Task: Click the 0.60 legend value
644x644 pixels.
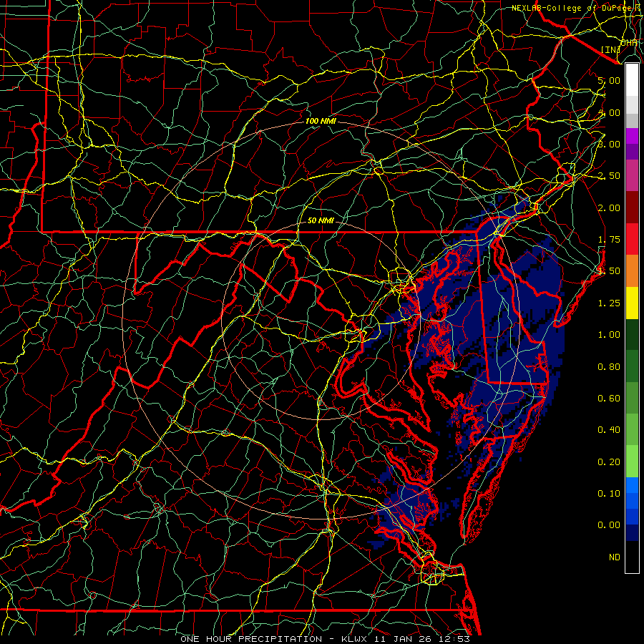Action: (x=609, y=399)
